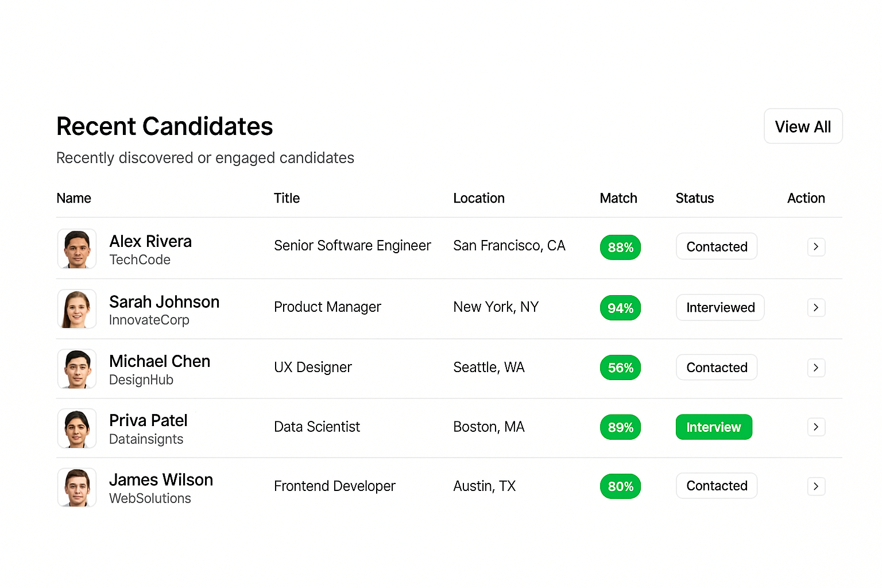
Task: Click Alex Rivera's avatar photo
Action: point(77,249)
